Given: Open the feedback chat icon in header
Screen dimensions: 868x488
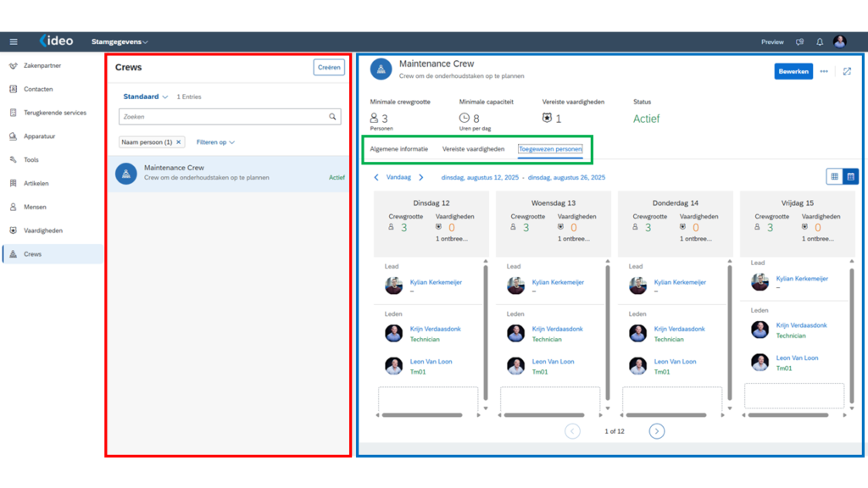Looking at the screenshot, I should (799, 42).
